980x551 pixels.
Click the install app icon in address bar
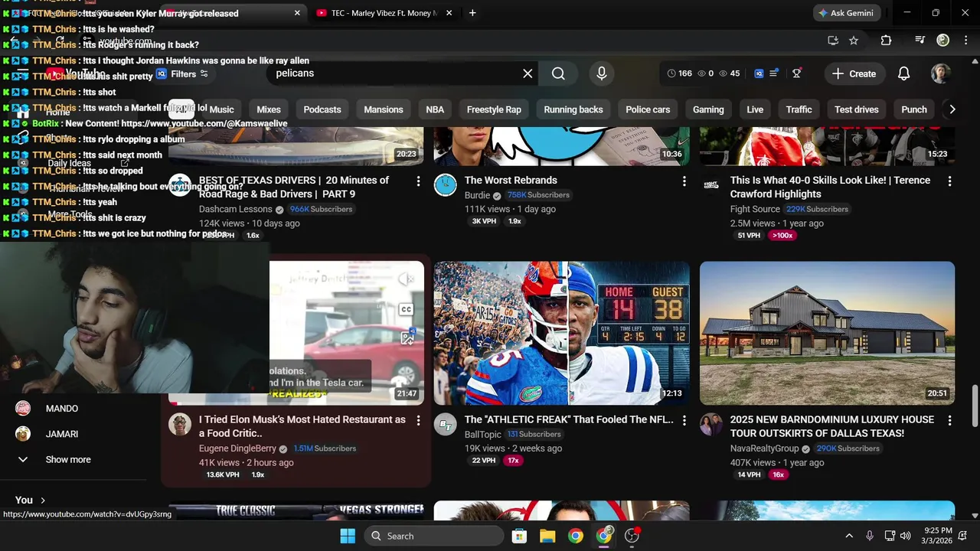pyautogui.click(x=833, y=41)
